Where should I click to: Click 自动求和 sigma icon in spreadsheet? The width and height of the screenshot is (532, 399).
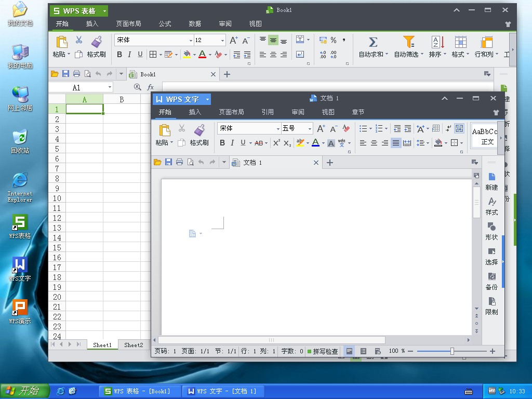point(373,42)
